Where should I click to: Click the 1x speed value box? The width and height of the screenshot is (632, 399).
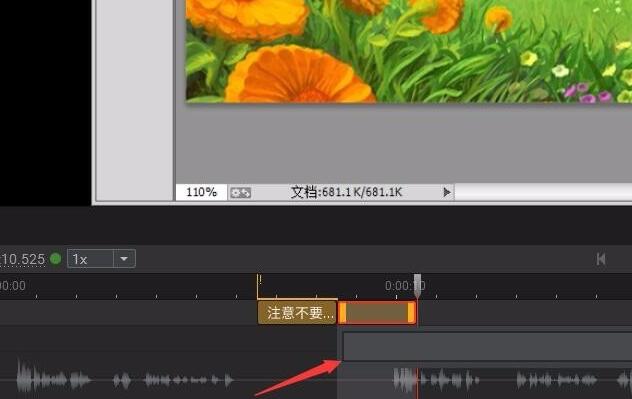tap(90, 259)
